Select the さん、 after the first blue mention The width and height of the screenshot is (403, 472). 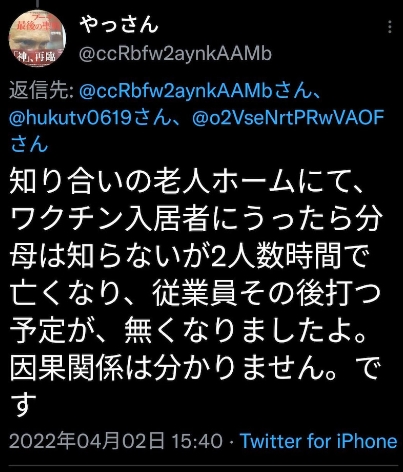(x=298, y=92)
